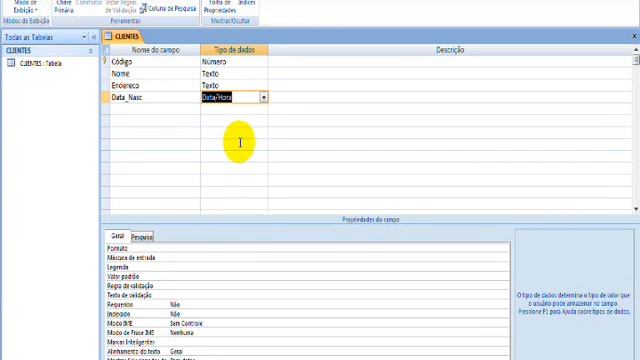Open Folha de Propriedades
The height and width of the screenshot is (360, 640).
[x=220, y=7]
